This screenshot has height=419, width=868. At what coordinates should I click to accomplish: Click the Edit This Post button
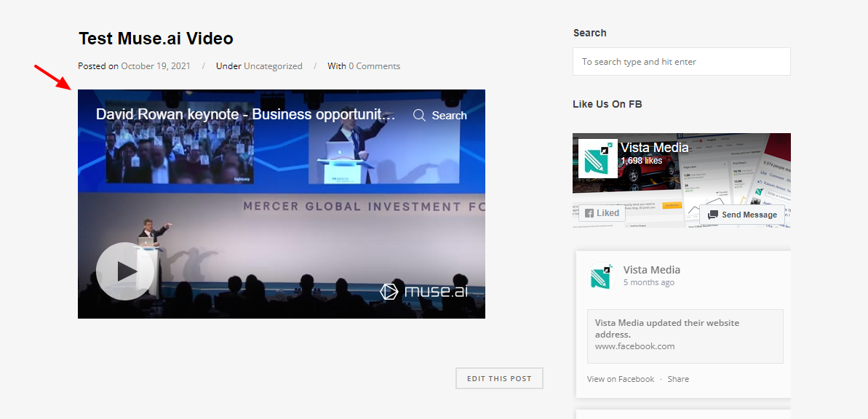pyautogui.click(x=499, y=378)
